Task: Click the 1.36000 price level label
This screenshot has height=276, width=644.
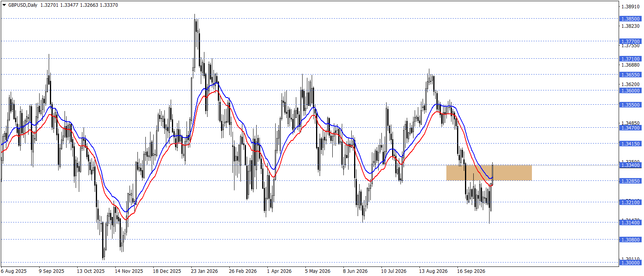Action: tap(630, 90)
